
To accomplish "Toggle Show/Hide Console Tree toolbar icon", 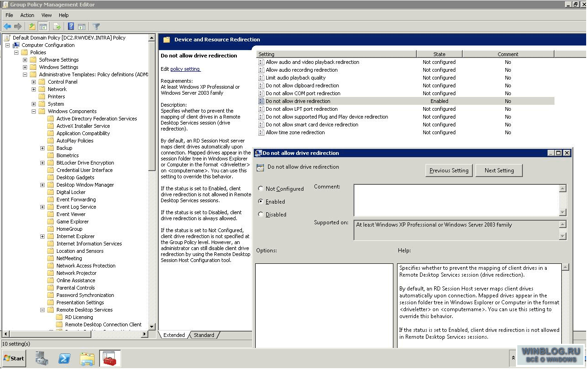I will tap(43, 27).
